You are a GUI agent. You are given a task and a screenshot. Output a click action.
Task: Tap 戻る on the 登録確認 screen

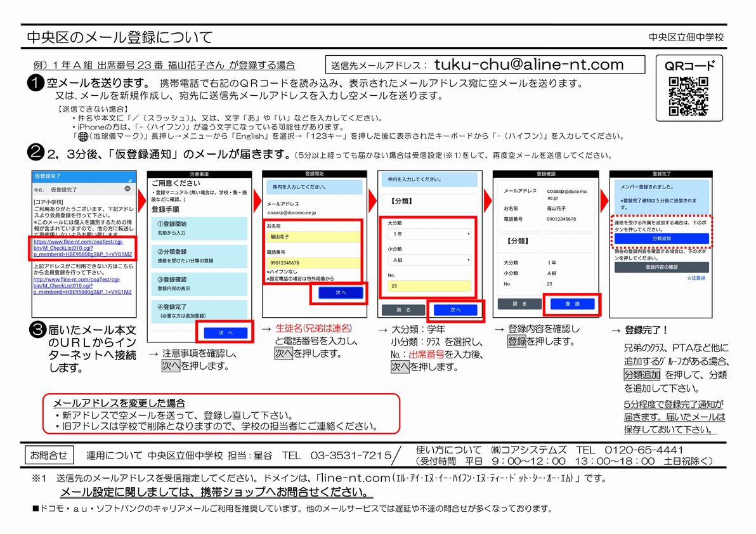click(519, 304)
